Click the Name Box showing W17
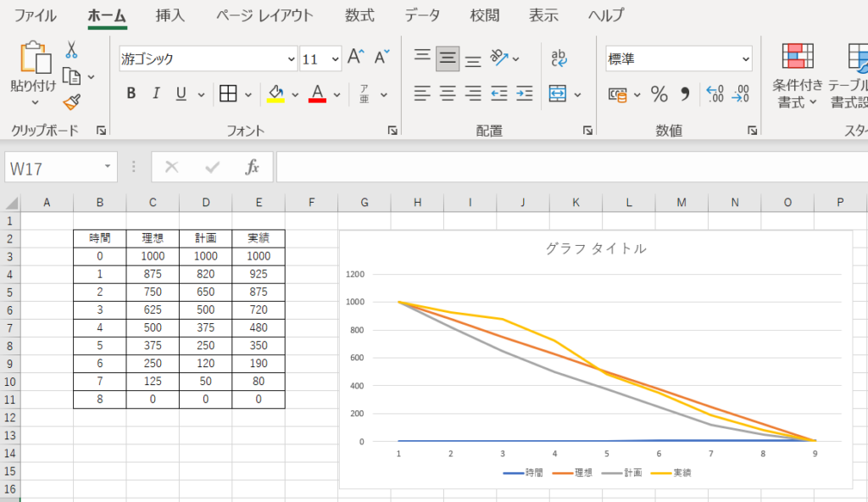 click(51, 168)
